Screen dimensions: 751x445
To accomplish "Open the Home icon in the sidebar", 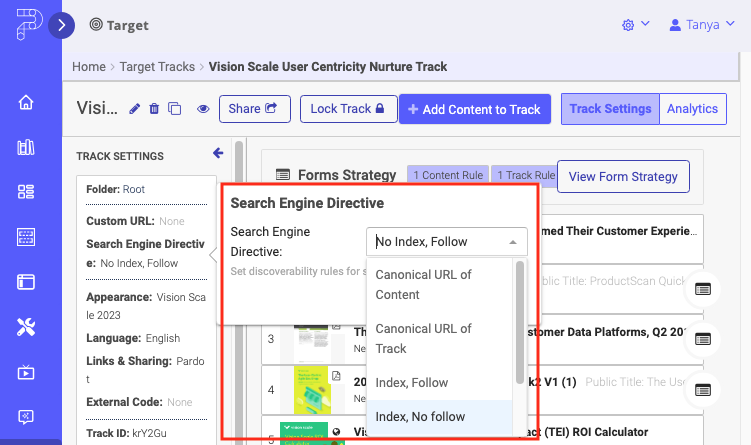I will (26, 102).
